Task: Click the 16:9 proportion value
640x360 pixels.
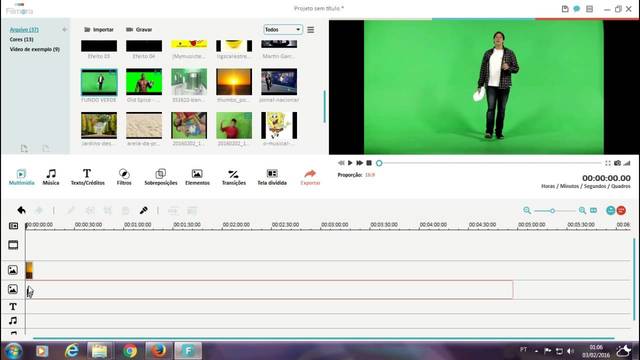Action: 370,175
